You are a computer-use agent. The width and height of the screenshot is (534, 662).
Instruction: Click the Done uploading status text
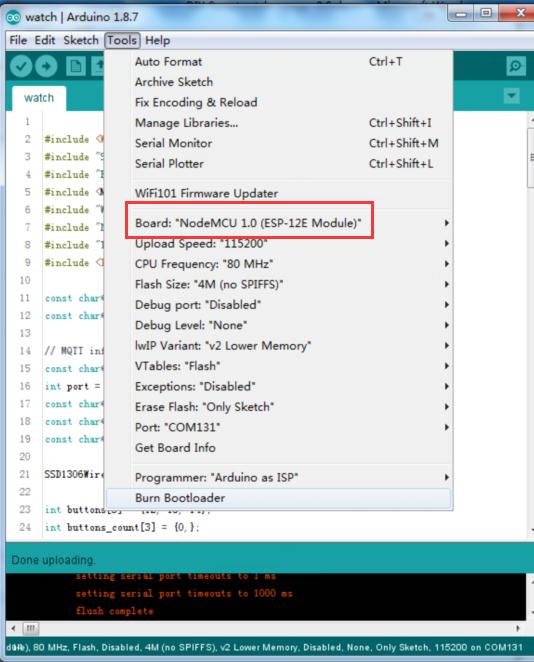54,560
